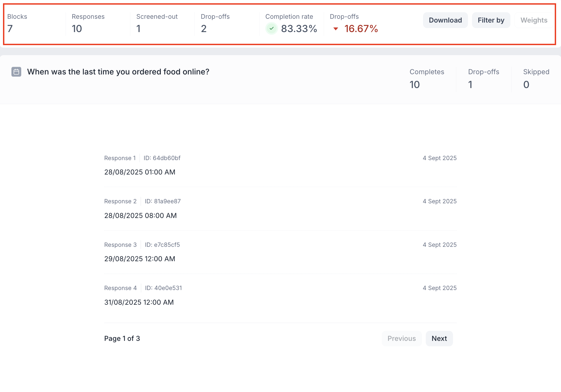Click the 83.33% completion rate value
The height and width of the screenshot is (392, 561).
pos(299,29)
